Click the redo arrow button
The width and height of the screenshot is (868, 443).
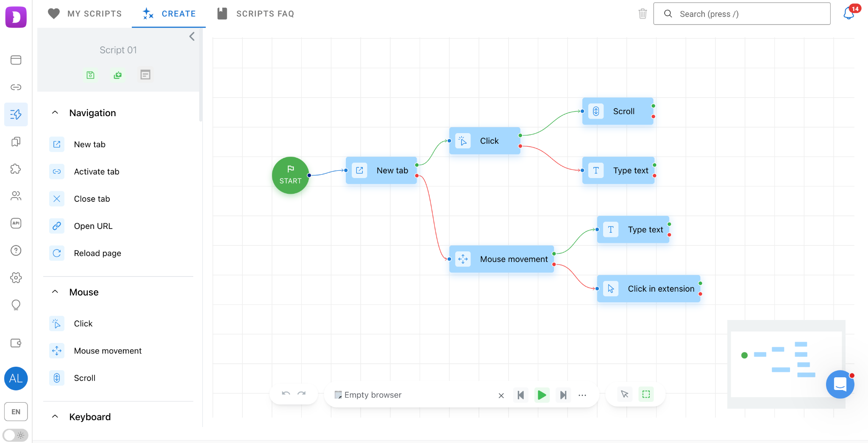click(302, 394)
